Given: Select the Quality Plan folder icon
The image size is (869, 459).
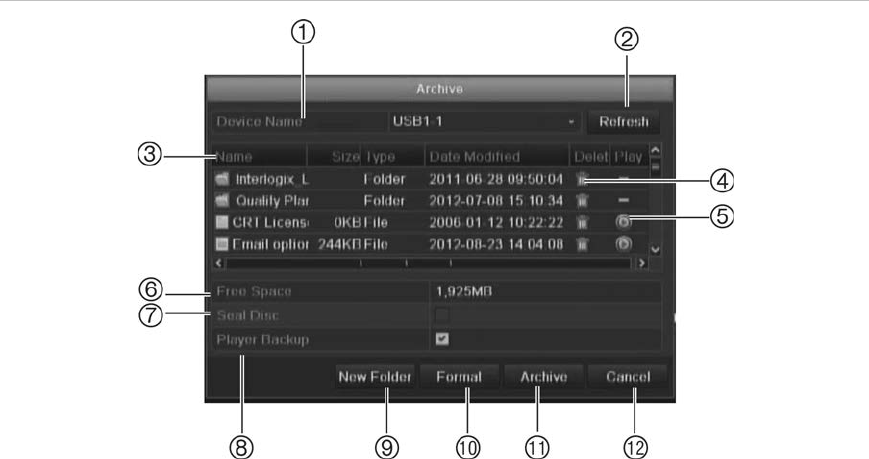Looking at the screenshot, I should (x=222, y=201).
